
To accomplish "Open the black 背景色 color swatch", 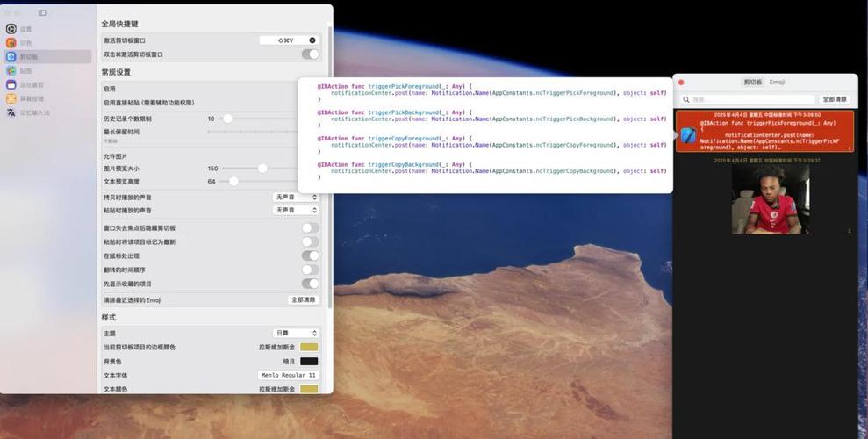I will pyautogui.click(x=309, y=362).
